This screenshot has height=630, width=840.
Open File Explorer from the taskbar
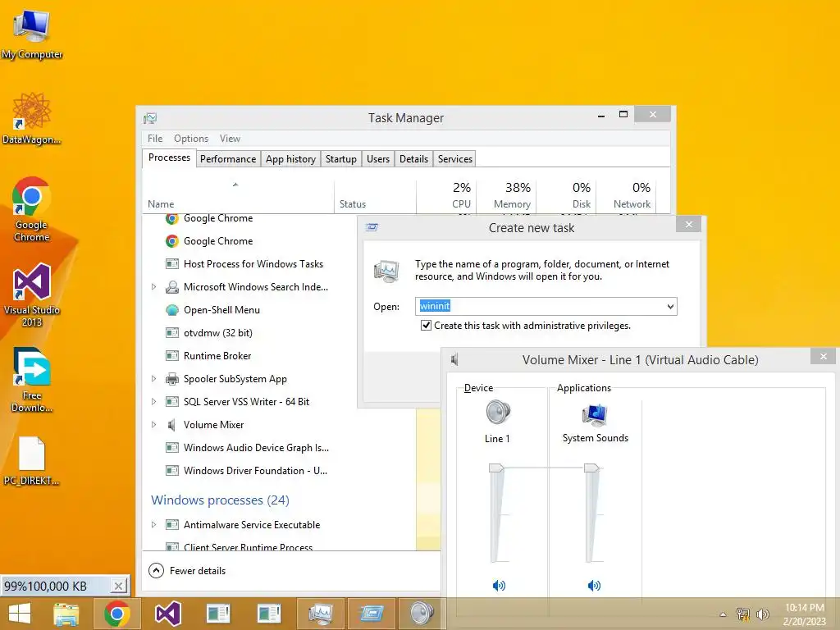66,614
